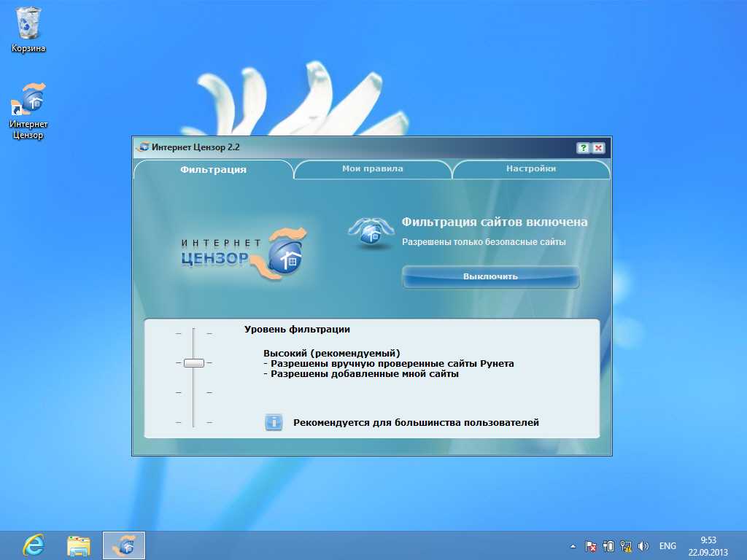The width and height of the screenshot is (747, 560).
Task: Open the network tray icon
Action: [626, 546]
